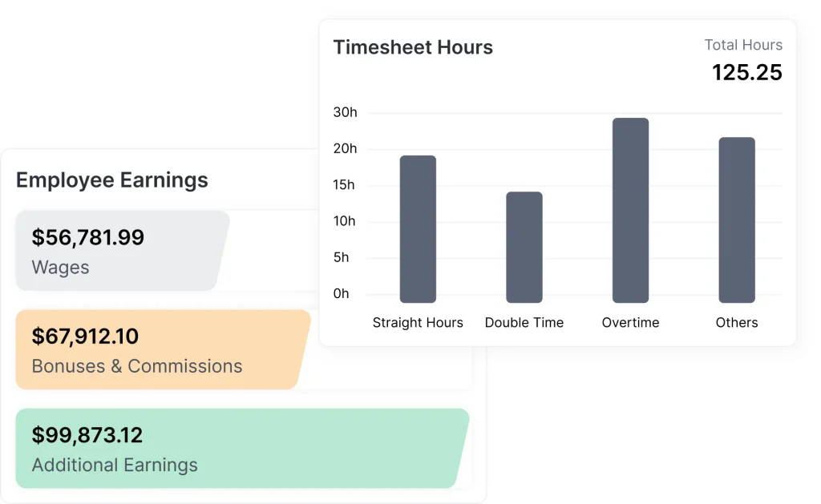Click the Total Hours label
This screenshot has width=821, height=504.
(x=743, y=46)
